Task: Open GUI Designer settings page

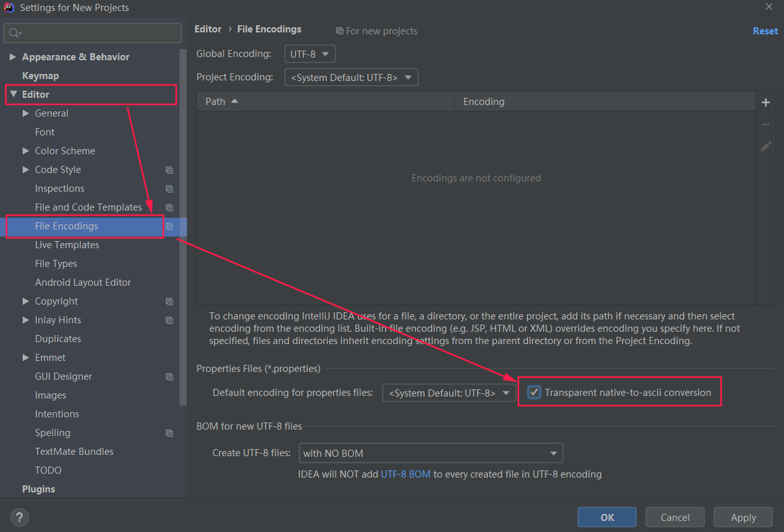Action: 63,376
